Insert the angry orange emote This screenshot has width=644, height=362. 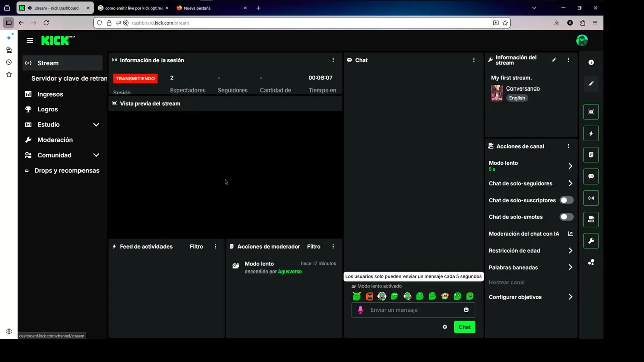pyautogui.click(x=369, y=296)
